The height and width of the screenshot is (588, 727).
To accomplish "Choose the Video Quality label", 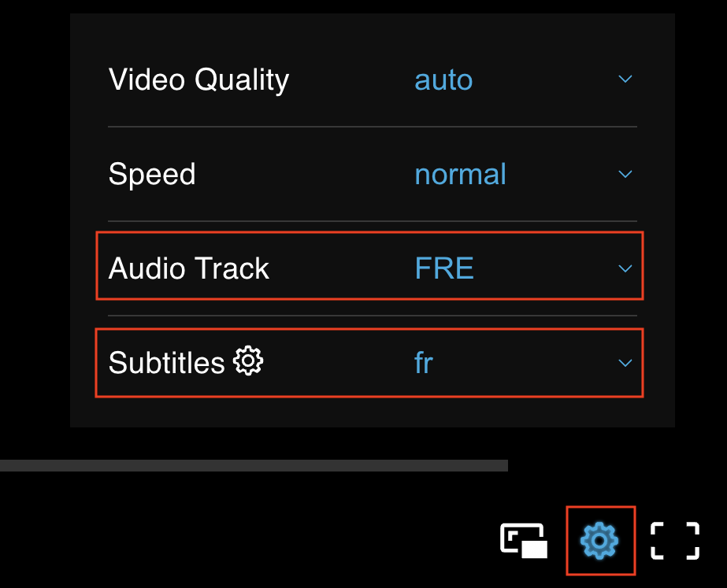I will [x=198, y=80].
